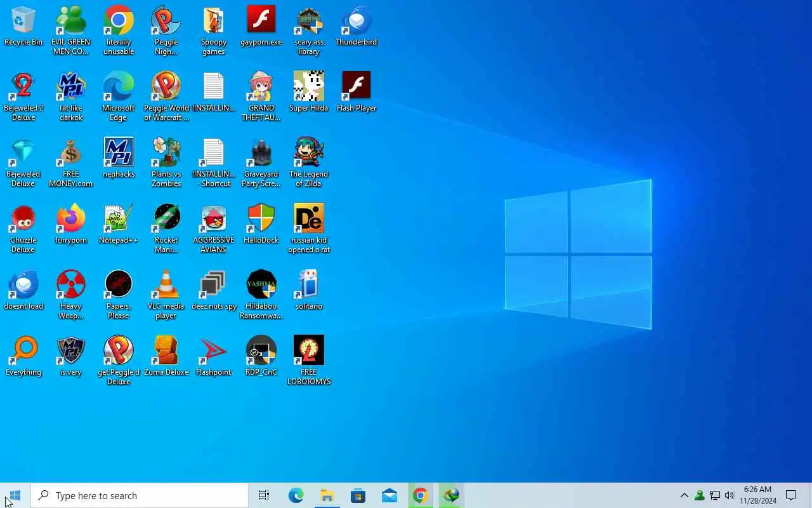Open File Explorer from the taskbar
The height and width of the screenshot is (508, 812).
pos(327,495)
